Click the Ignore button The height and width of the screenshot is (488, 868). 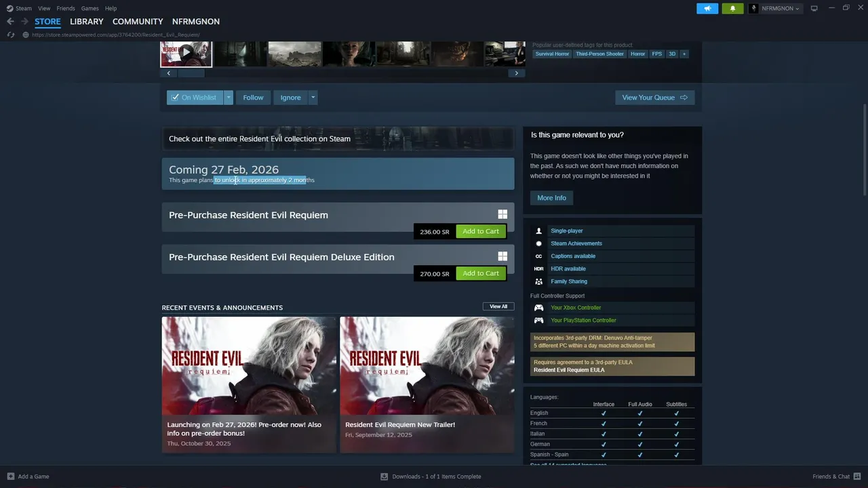(290, 98)
